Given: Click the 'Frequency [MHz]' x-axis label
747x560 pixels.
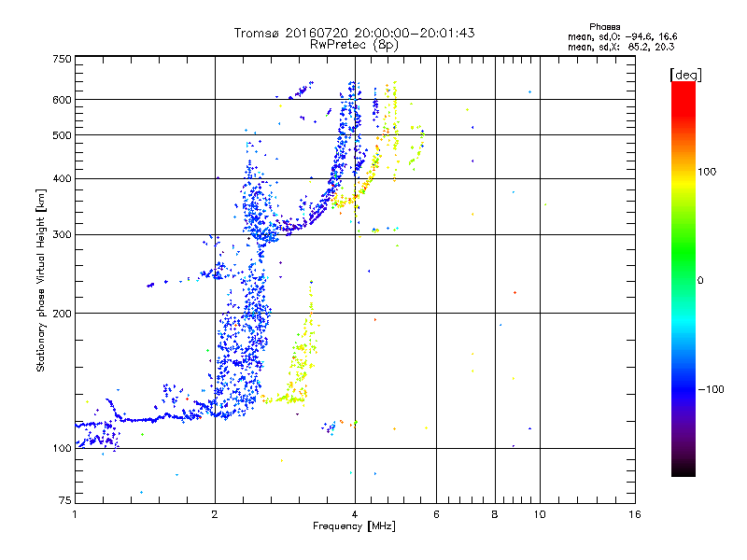Looking at the screenshot, I should pos(354,526).
